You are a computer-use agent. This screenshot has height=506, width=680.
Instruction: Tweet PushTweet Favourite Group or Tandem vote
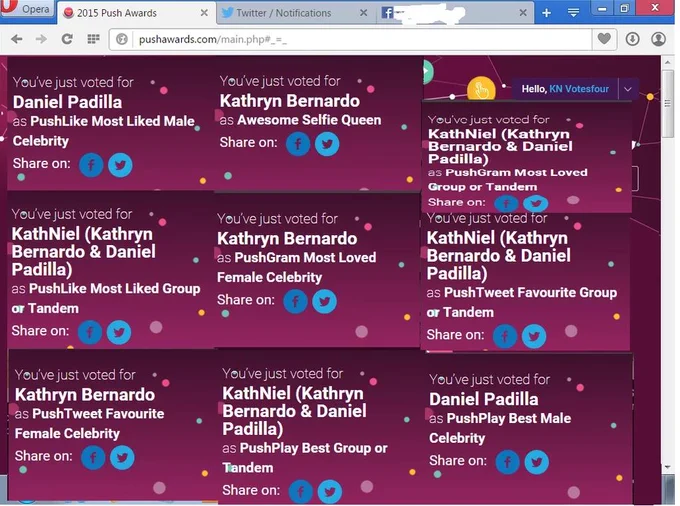coord(534,336)
